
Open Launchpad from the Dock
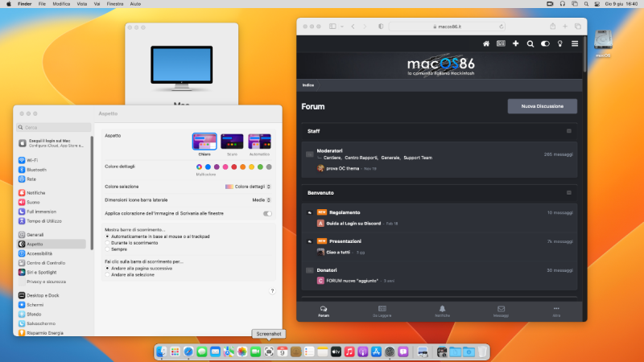pyautogui.click(x=175, y=352)
